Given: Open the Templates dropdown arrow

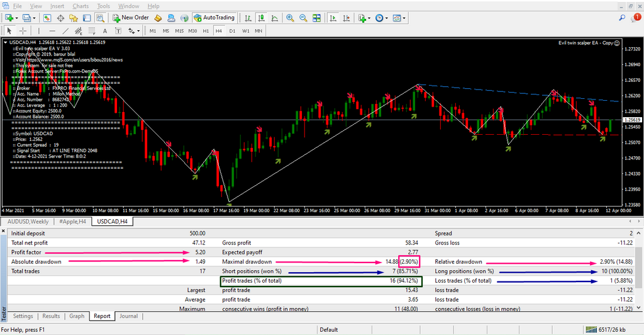Looking at the screenshot, I should click(404, 18).
